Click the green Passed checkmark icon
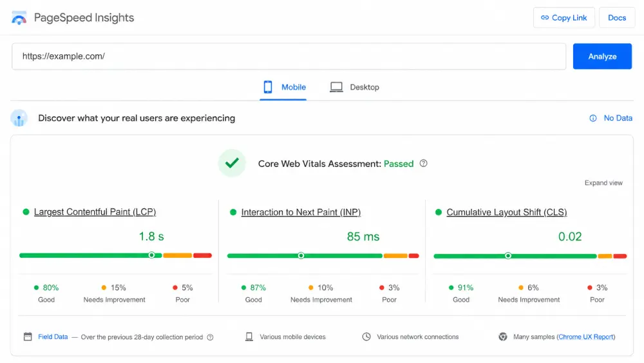This screenshot has width=644, height=363. tap(232, 163)
